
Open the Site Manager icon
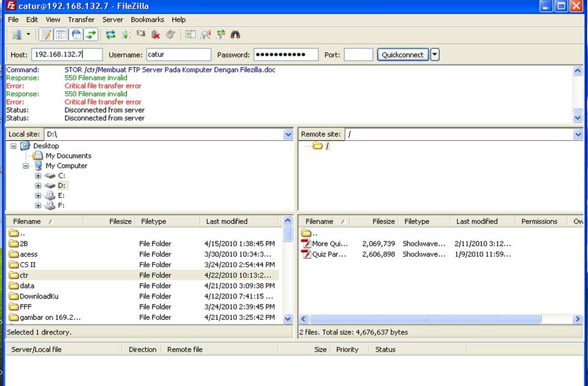tap(17, 35)
